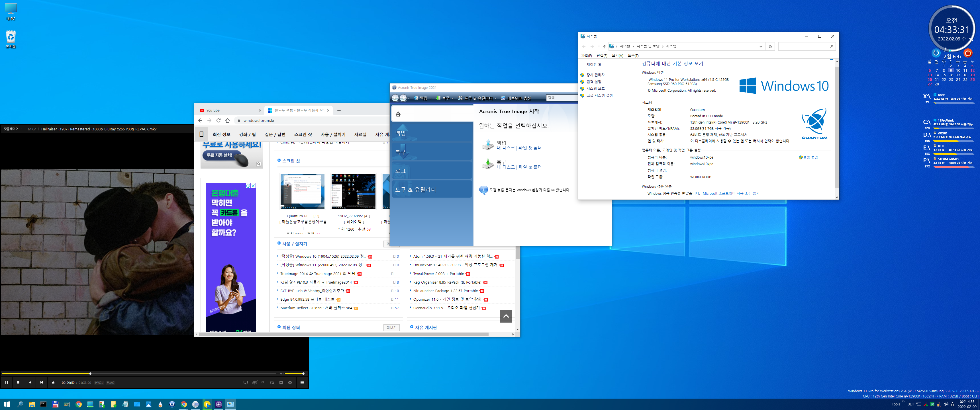
Task: Go forward in Acronis True Image
Action: (x=403, y=98)
